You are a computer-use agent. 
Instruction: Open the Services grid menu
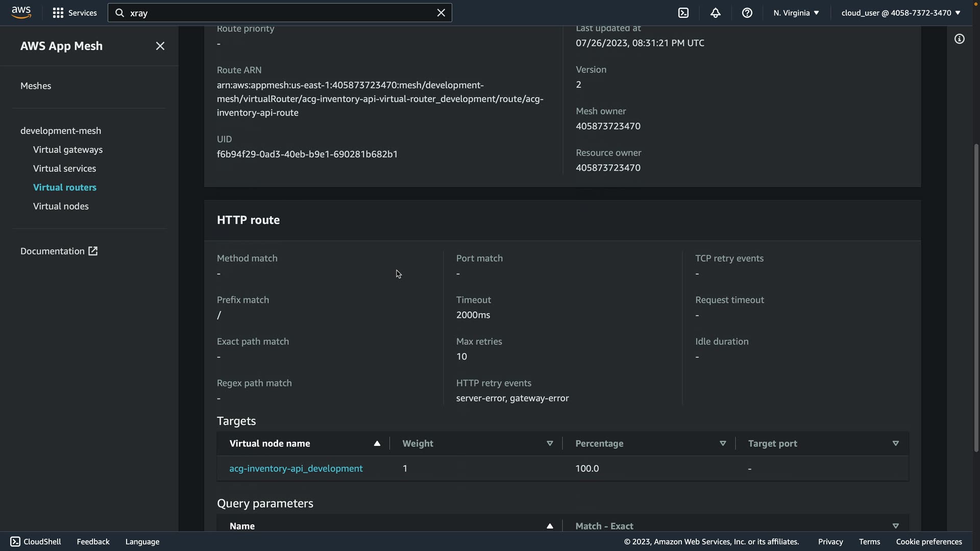click(x=75, y=13)
